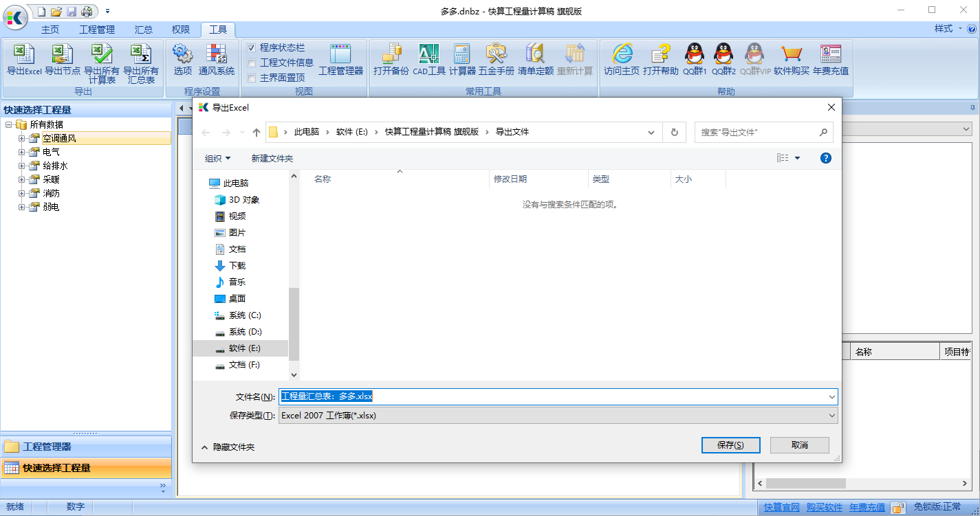980x516 pixels.
Task: Expand the 电气 tree node
Action: click(21, 152)
